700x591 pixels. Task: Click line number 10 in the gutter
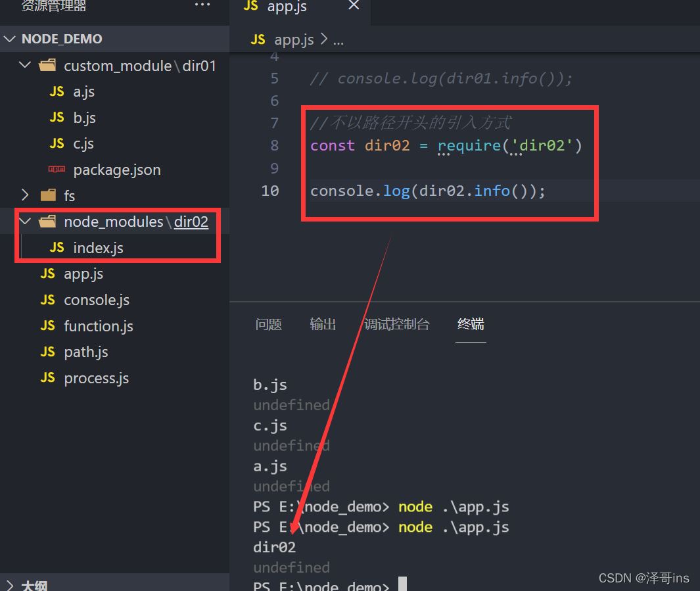[x=270, y=191]
